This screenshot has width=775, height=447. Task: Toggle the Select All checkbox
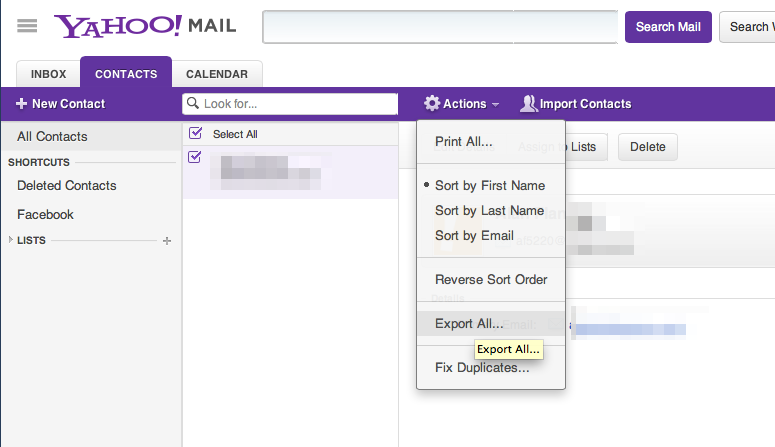[x=195, y=133]
